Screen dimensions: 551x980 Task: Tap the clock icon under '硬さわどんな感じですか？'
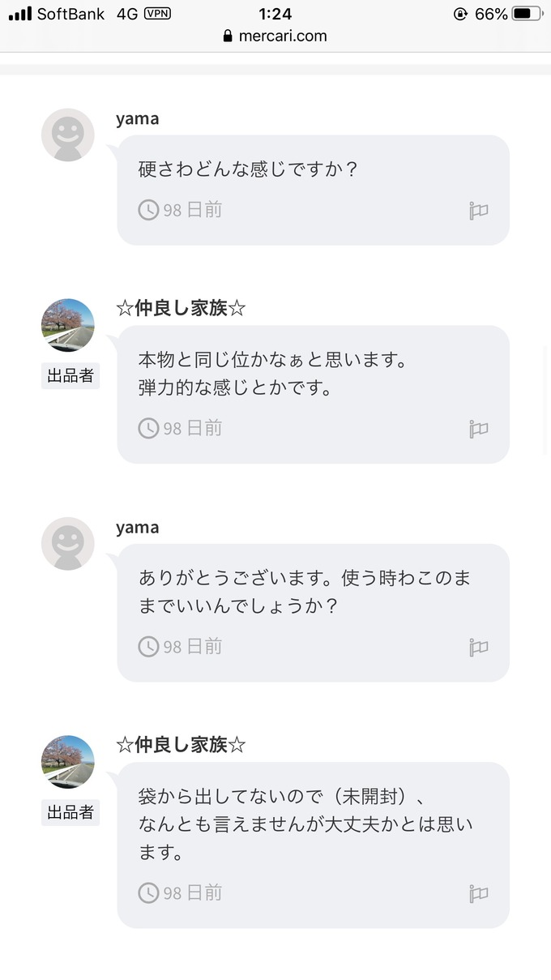click(x=148, y=210)
